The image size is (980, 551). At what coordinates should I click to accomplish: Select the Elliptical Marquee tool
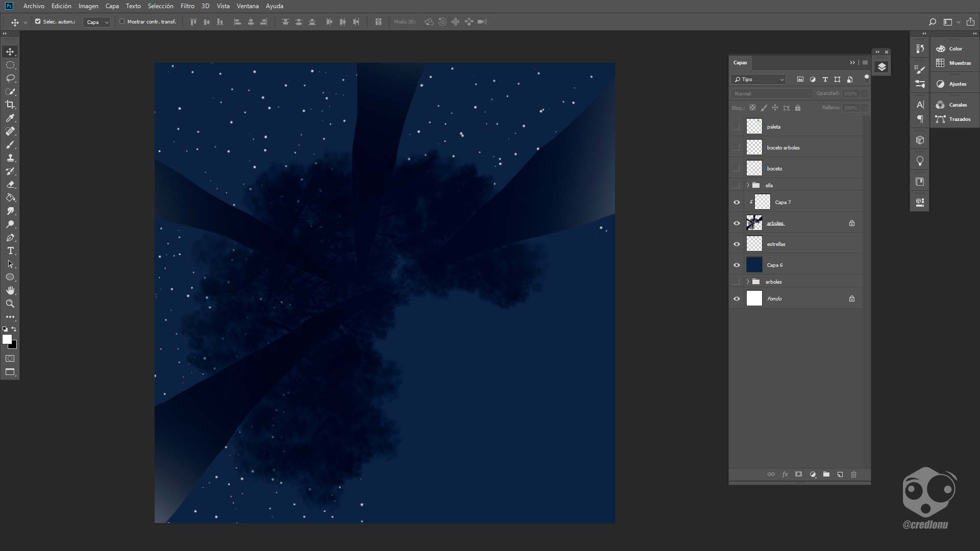pyautogui.click(x=10, y=65)
